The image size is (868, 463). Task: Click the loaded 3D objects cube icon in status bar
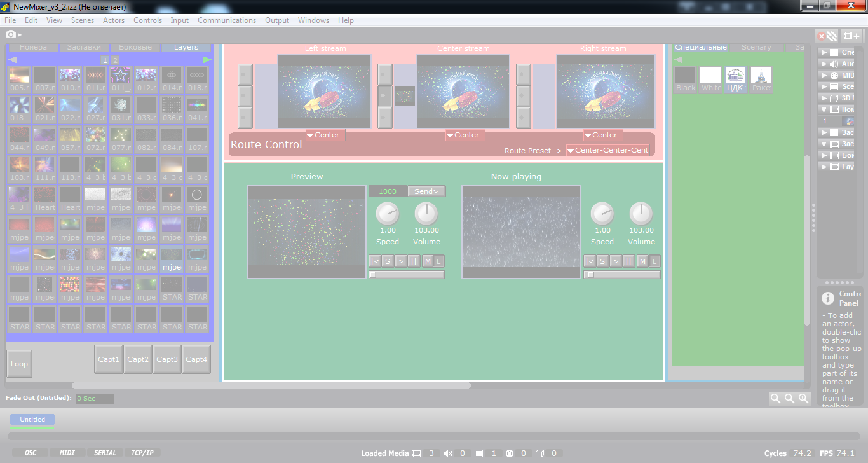[540, 453]
